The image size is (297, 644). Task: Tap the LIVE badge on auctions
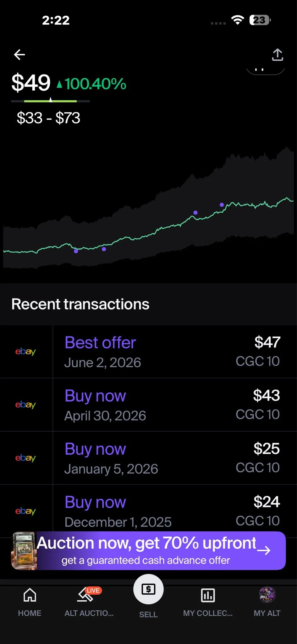pyautogui.click(x=93, y=591)
